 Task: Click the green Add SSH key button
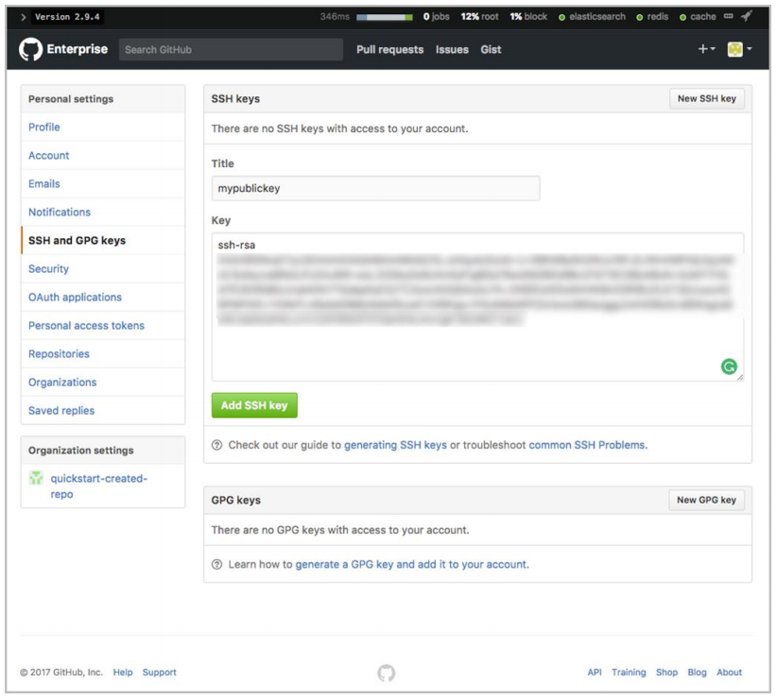tap(254, 405)
